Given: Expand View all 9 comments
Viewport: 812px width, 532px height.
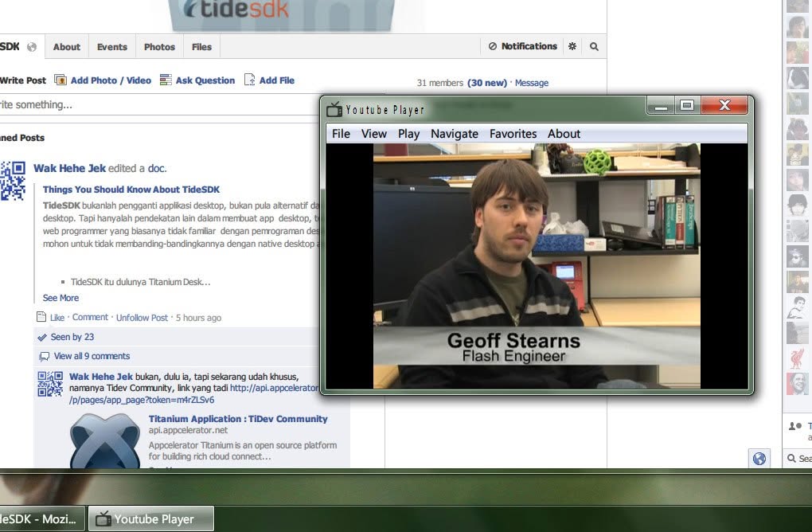Looking at the screenshot, I should [x=92, y=356].
